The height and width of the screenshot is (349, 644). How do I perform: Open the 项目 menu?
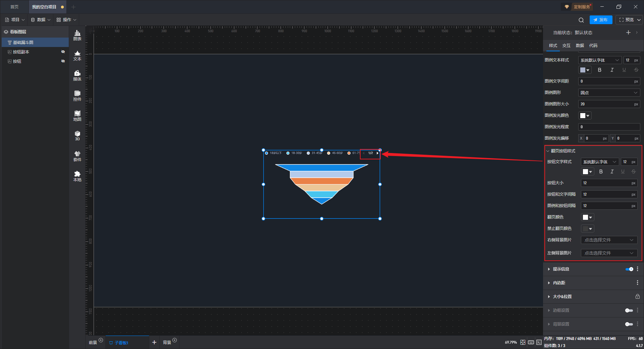point(15,20)
